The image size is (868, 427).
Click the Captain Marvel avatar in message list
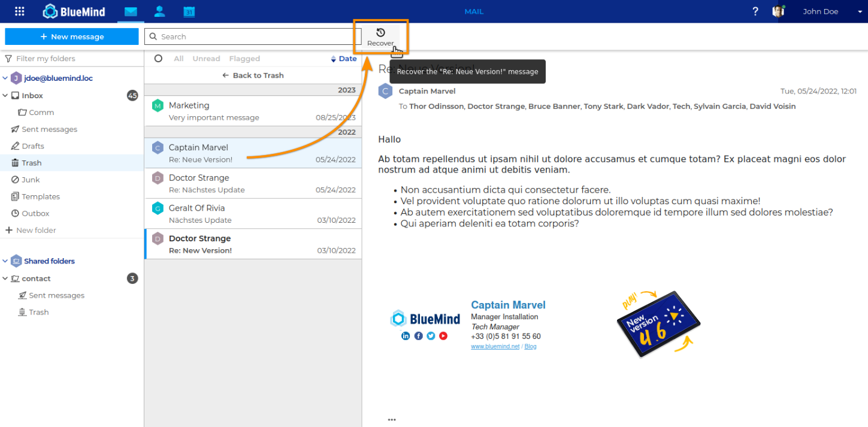coord(158,147)
